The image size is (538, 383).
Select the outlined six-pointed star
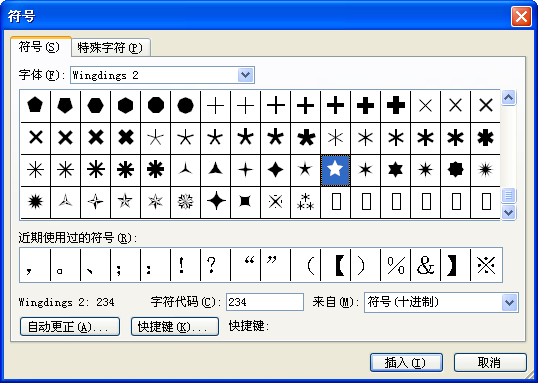(x=155, y=201)
